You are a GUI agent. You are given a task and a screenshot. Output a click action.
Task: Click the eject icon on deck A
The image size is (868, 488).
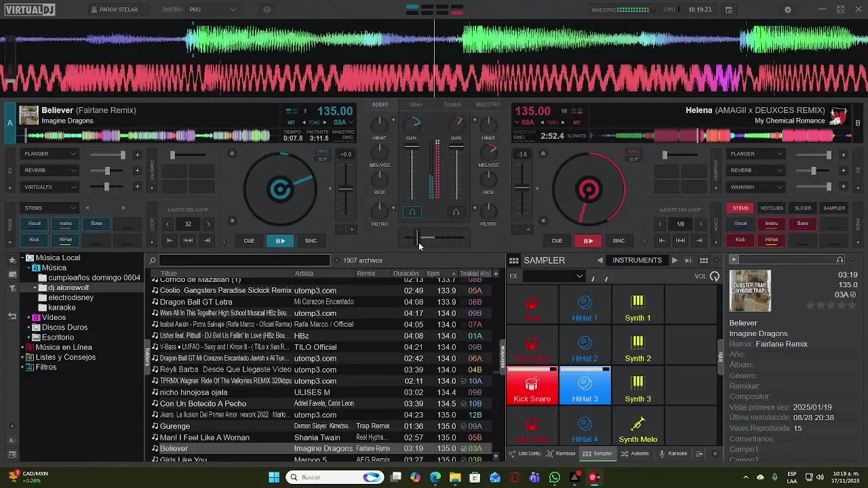232,153
